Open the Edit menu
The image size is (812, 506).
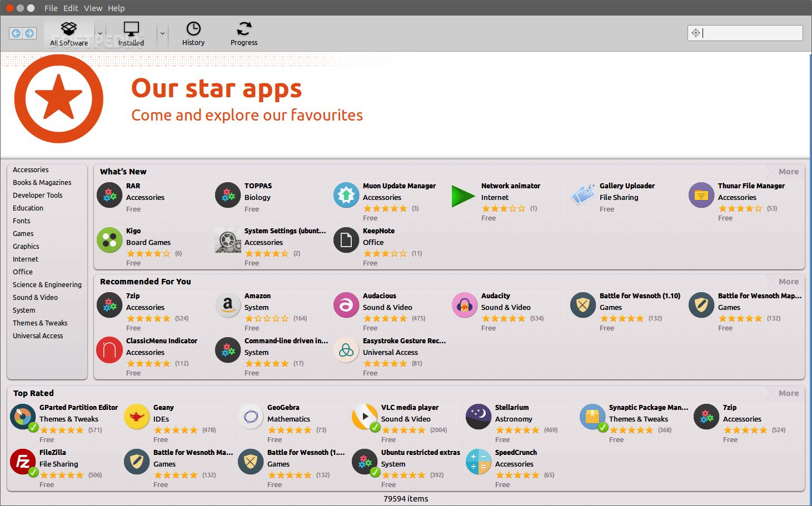71,8
